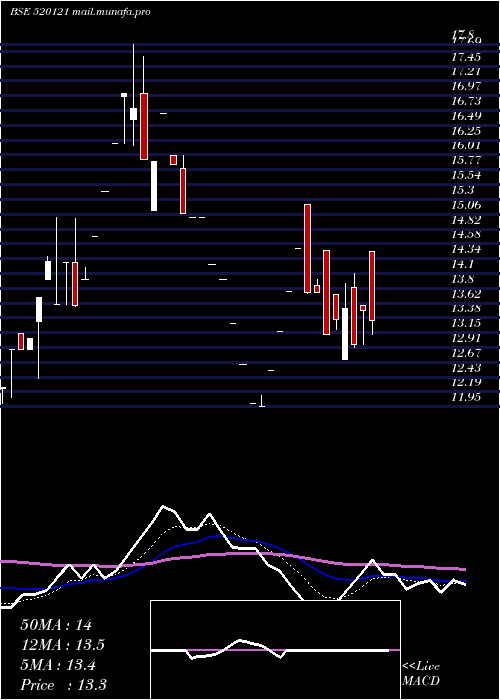Click the large red candle topping at 15.06

(307, 248)
